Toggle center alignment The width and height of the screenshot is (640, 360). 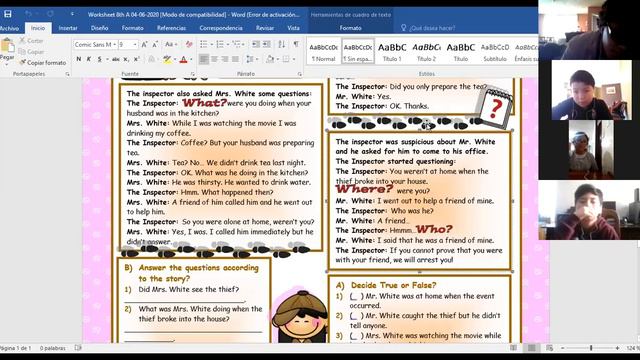click(214, 59)
